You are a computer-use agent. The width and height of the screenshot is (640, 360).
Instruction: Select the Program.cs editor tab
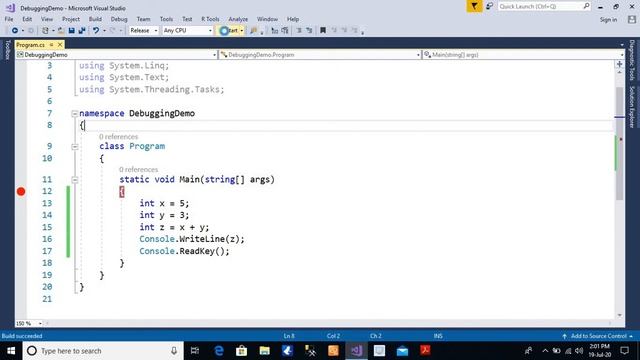(x=31, y=44)
